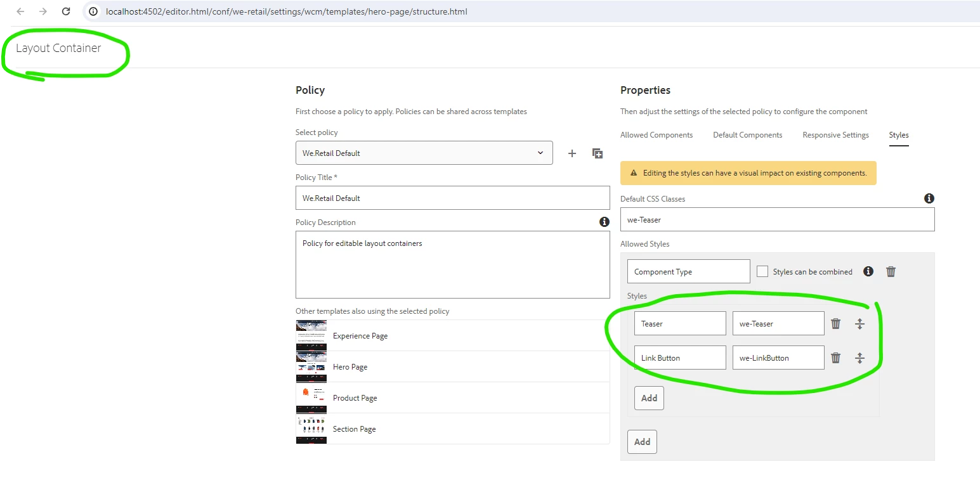
Task: Go back in browser history
Action: point(20,11)
